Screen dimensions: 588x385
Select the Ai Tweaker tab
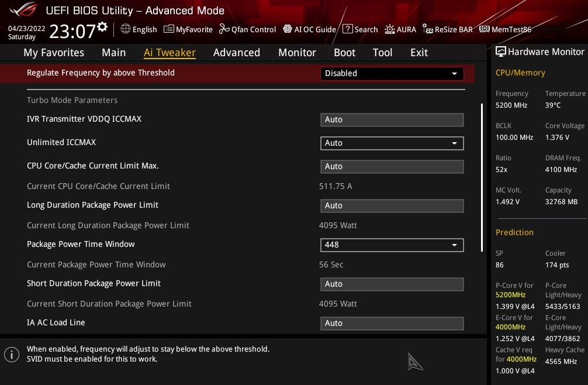170,53
